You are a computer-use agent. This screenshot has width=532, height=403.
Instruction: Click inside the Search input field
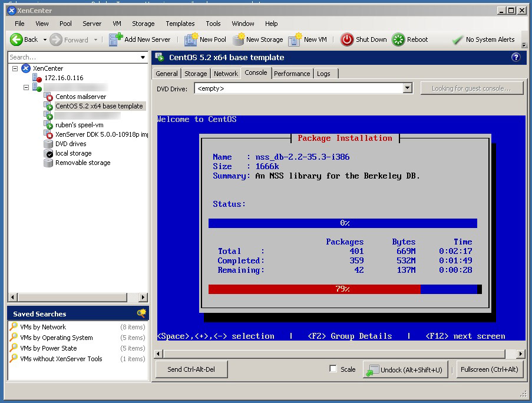click(x=73, y=57)
